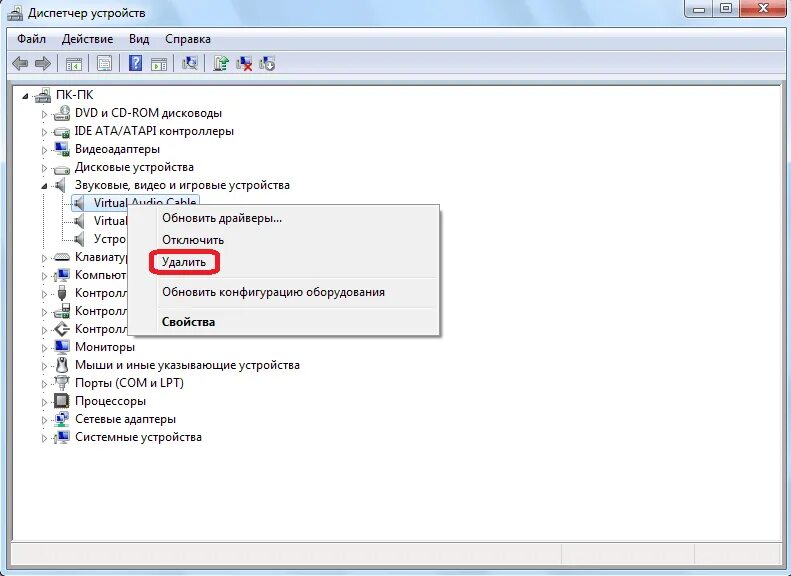Image resolution: width=791 pixels, height=576 pixels.
Task: Expand the Сетевые адаптеры node arrow
Action: (x=44, y=420)
